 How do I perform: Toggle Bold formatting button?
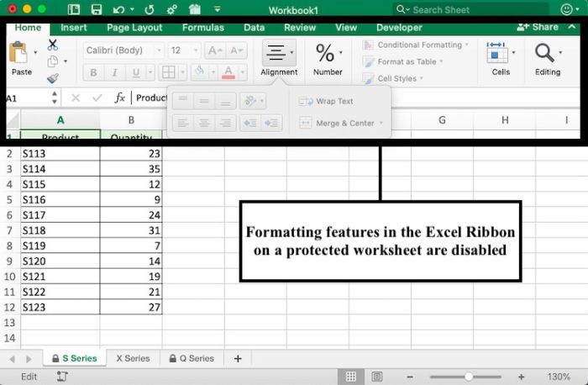[x=93, y=72]
